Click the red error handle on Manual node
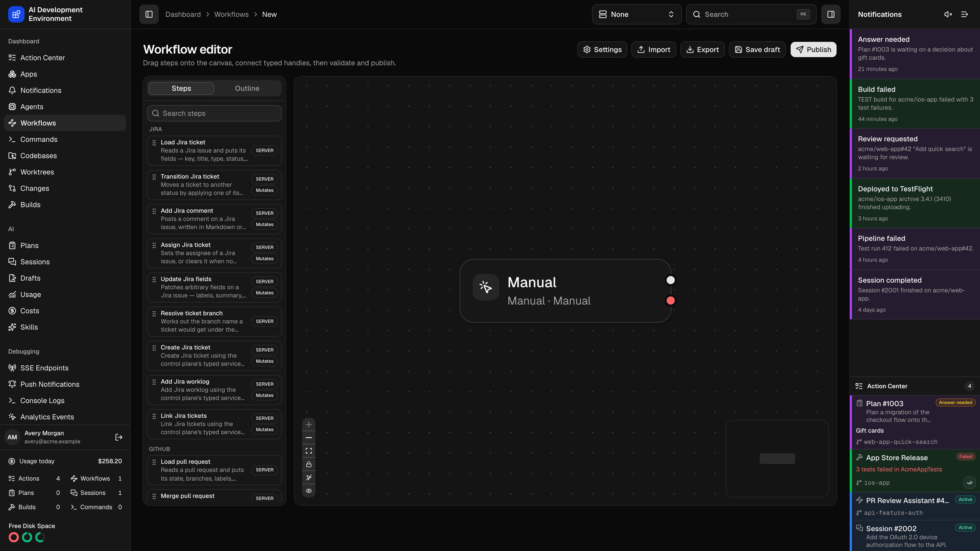The width and height of the screenshot is (980, 551). [x=671, y=301]
